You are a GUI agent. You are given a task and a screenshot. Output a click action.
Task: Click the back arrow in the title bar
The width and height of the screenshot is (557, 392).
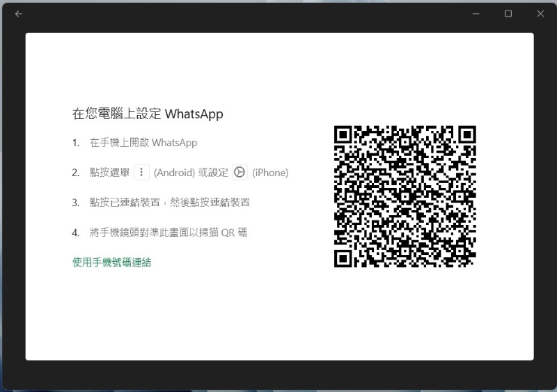18,14
